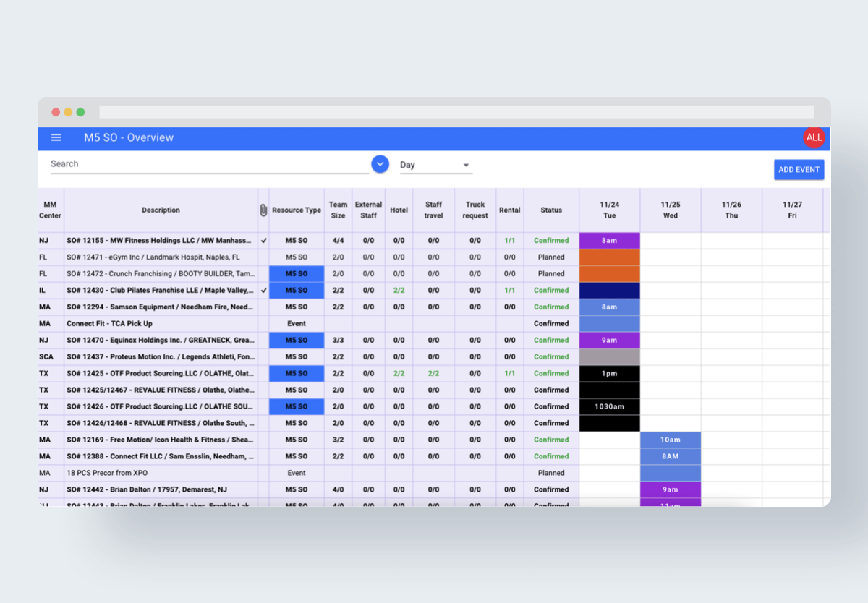Click the 11/26 Thu date header
The width and height of the screenshot is (868, 603).
(x=731, y=210)
